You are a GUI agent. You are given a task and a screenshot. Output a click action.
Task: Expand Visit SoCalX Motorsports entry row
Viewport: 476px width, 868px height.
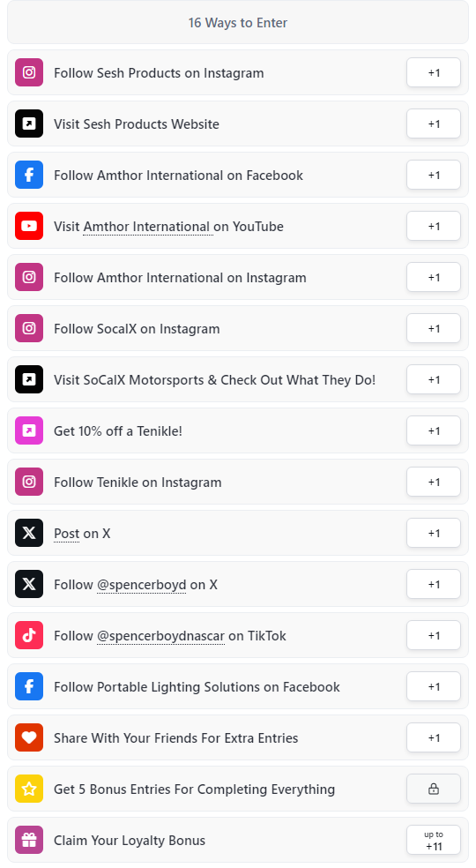click(x=238, y=379)
